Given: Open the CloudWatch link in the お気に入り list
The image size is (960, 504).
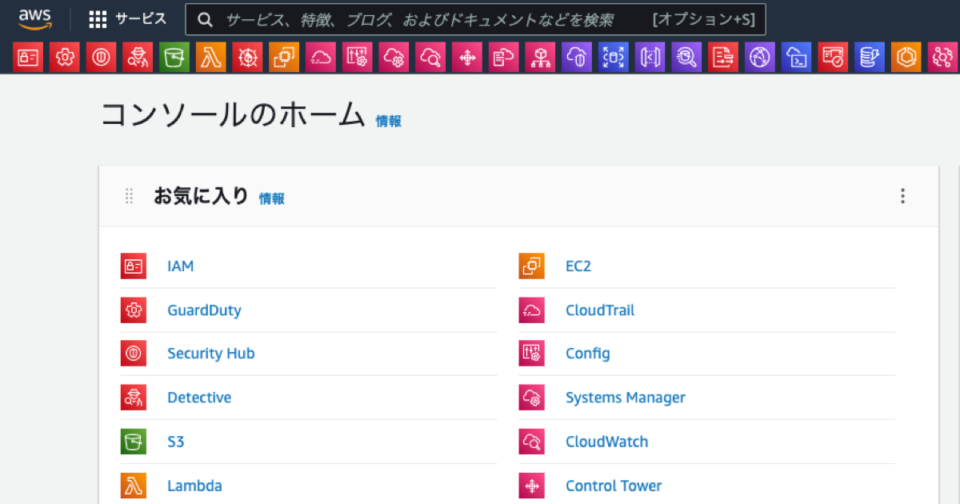Looking at the screenshot, I should [607, 442].
